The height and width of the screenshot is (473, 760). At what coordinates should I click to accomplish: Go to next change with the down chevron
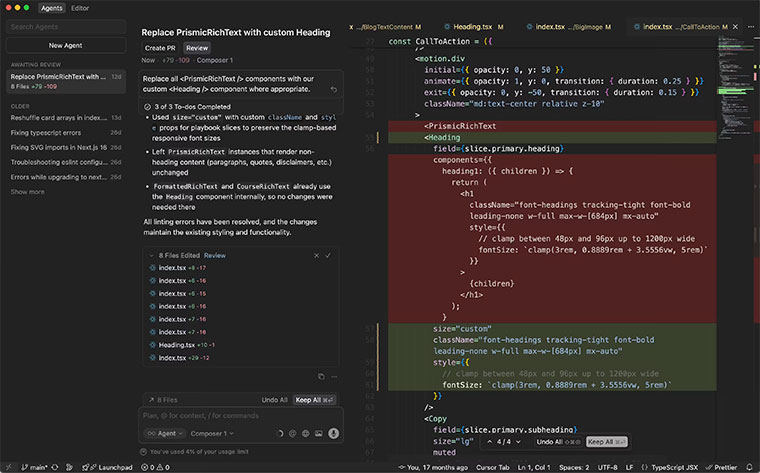pyautogui.click(x=518, y=442)
